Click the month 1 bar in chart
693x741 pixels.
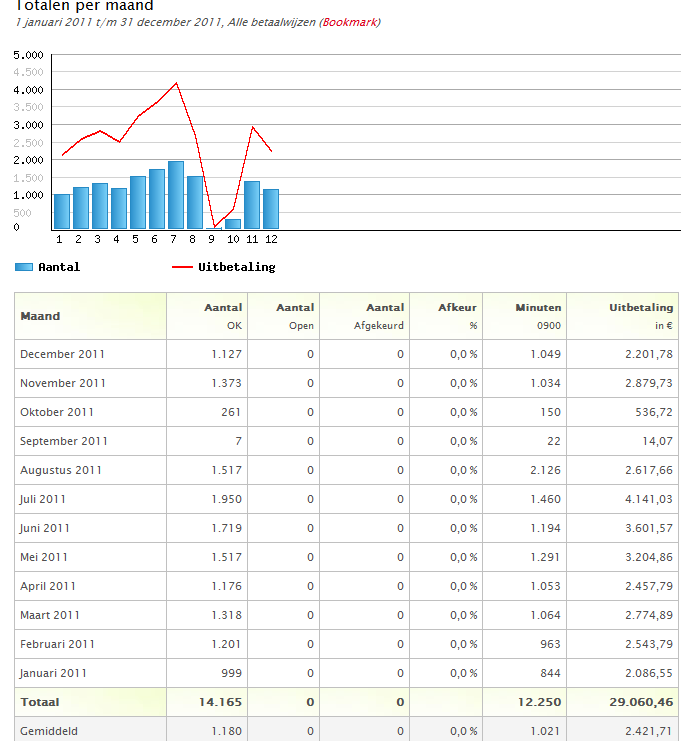(x=62, y=212)
